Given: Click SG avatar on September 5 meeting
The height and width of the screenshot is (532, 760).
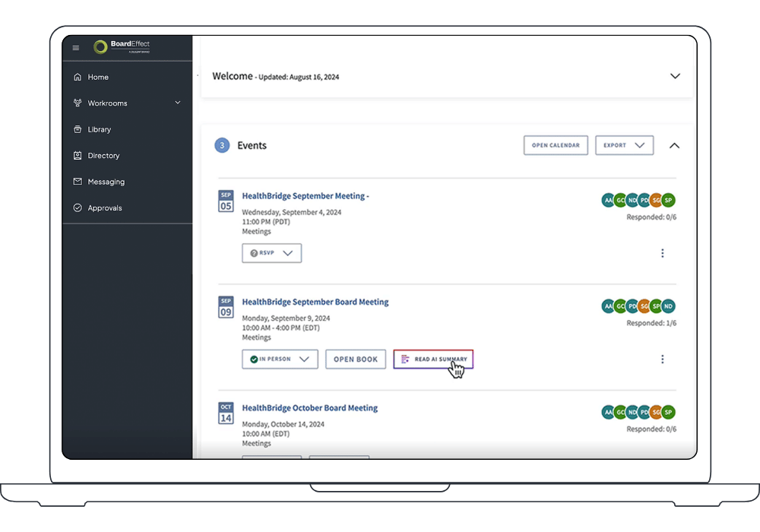Looking at the screenshot, I should click(x=657, y=200).
